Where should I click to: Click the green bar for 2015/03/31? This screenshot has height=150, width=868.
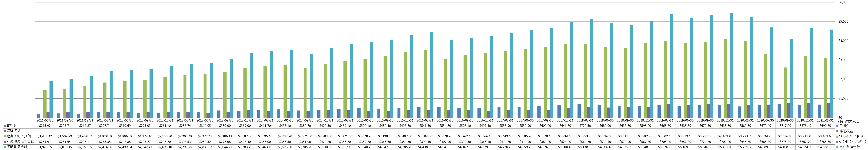coord(345,89)
